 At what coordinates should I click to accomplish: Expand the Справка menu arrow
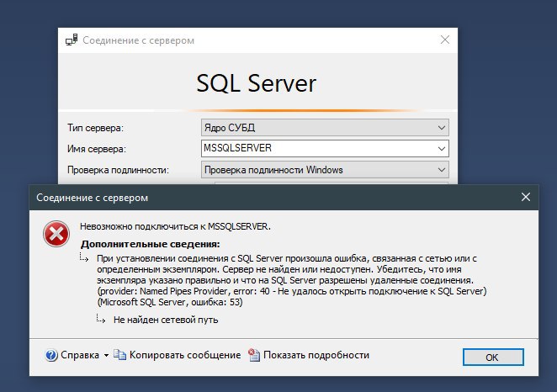click(x=106, y=355)
